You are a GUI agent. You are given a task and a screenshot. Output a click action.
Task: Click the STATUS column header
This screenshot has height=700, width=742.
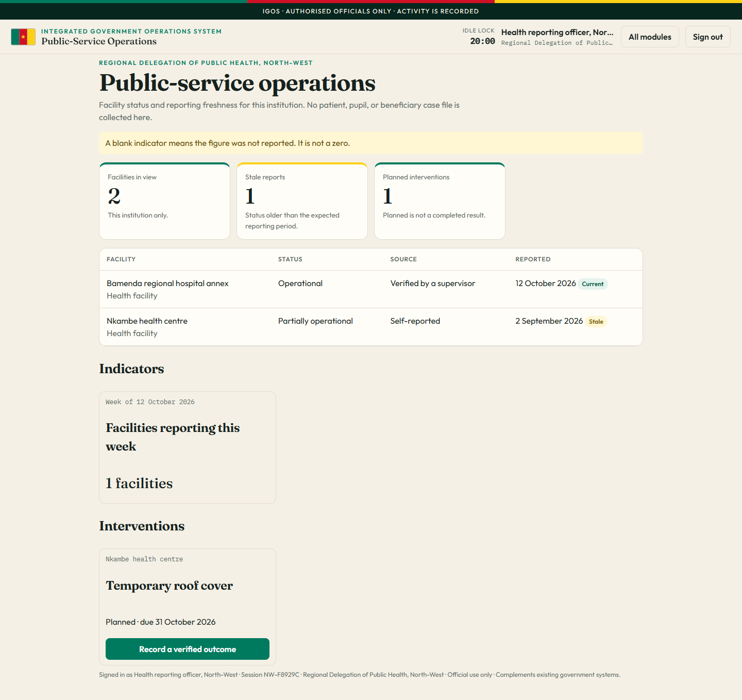pos(290,259)
